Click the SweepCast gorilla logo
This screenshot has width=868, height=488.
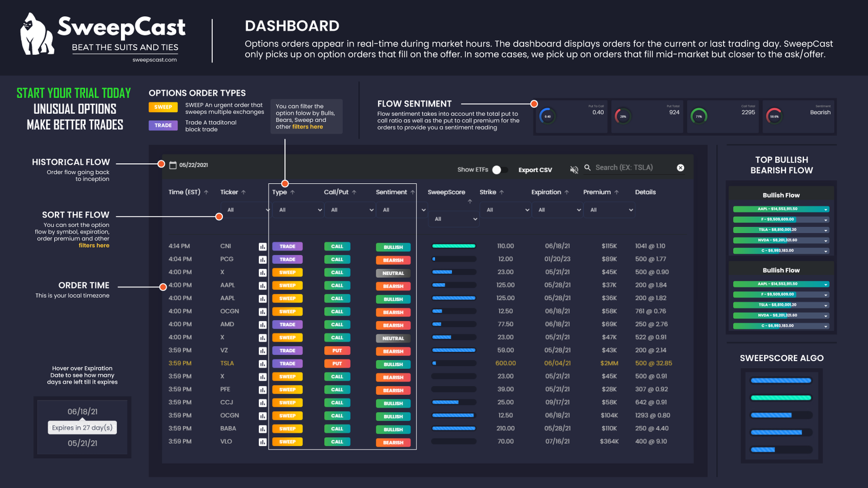click(x=37, y=35)
